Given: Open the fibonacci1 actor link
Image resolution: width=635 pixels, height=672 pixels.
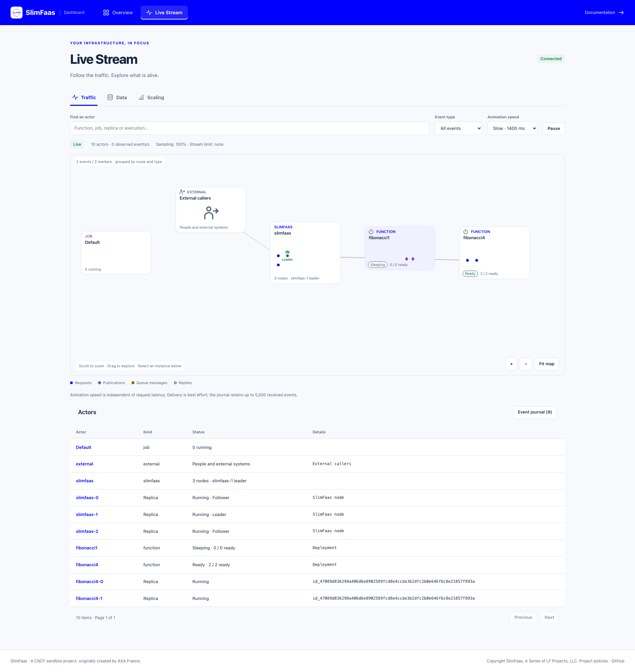Looking at the screenshot, I should [x=87, y=548].
